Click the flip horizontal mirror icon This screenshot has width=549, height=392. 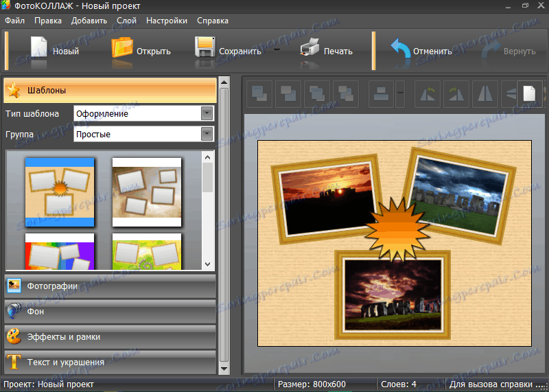click(484, 94)
